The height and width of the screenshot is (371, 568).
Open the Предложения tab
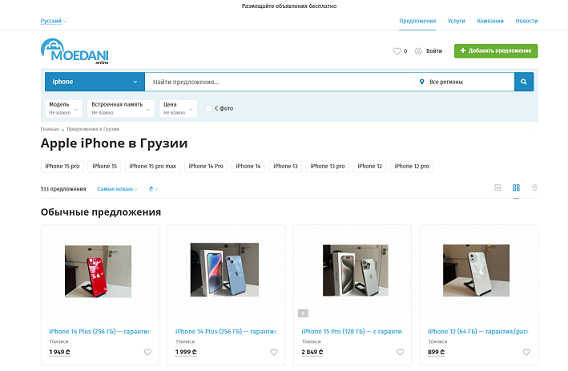pyautogui.click(x=418, y=21)
